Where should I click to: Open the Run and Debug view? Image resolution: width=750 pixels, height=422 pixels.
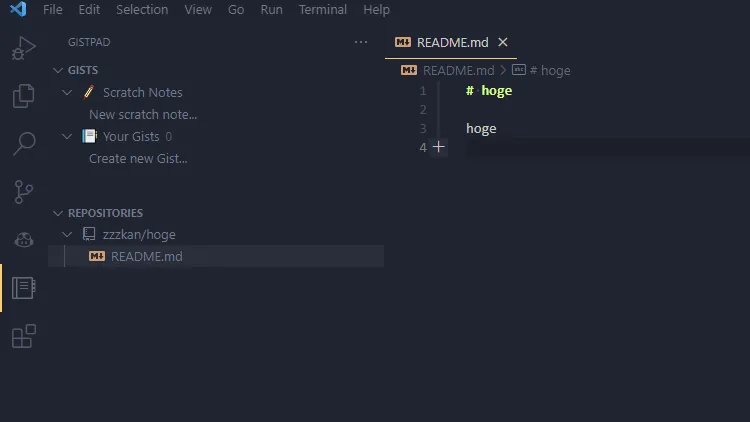pyautogui.click(x=24, y=47)
